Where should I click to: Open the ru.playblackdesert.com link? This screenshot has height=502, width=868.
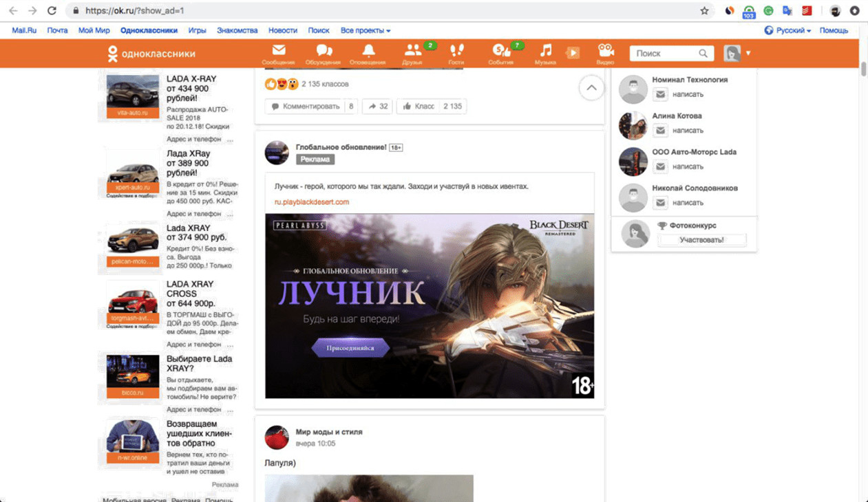(x=312, y=202)
